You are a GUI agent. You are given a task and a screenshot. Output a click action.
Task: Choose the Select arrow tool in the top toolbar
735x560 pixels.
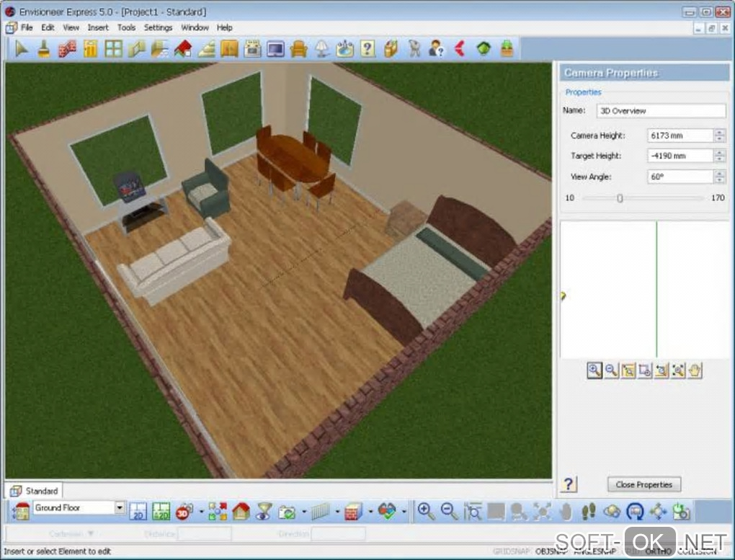click(21, 48)
